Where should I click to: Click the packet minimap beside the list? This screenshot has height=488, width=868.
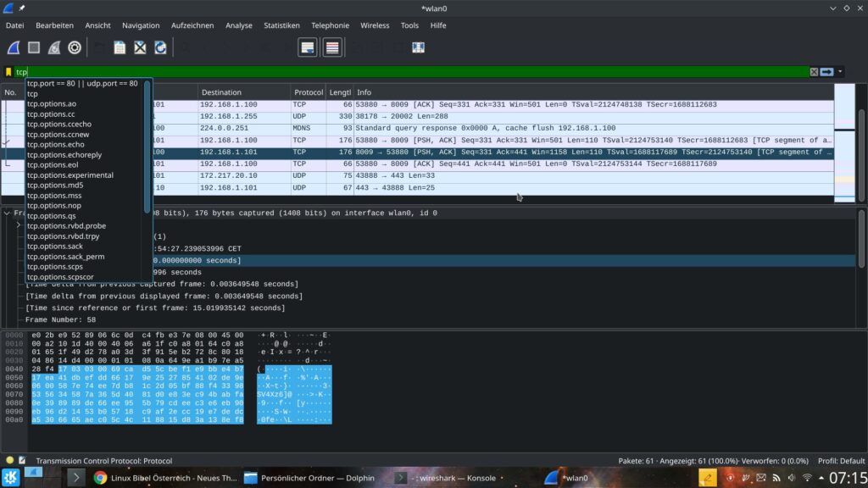click(844, 143)
